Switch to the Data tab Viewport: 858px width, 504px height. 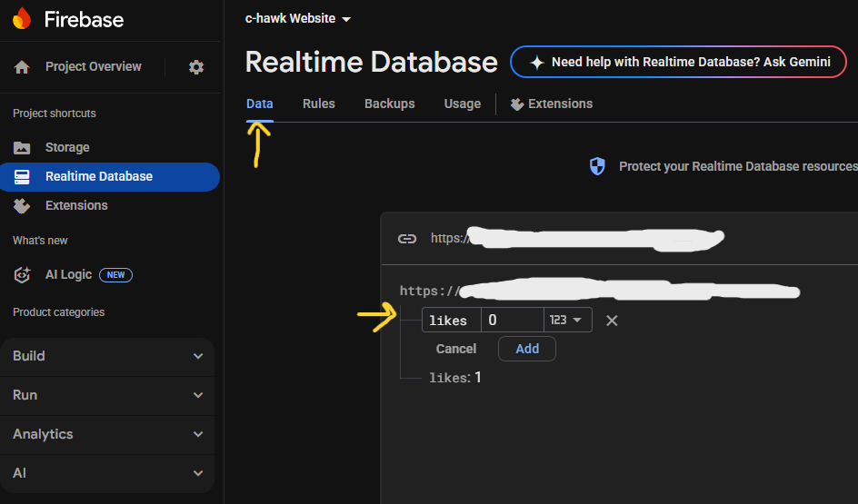[259, 104]
